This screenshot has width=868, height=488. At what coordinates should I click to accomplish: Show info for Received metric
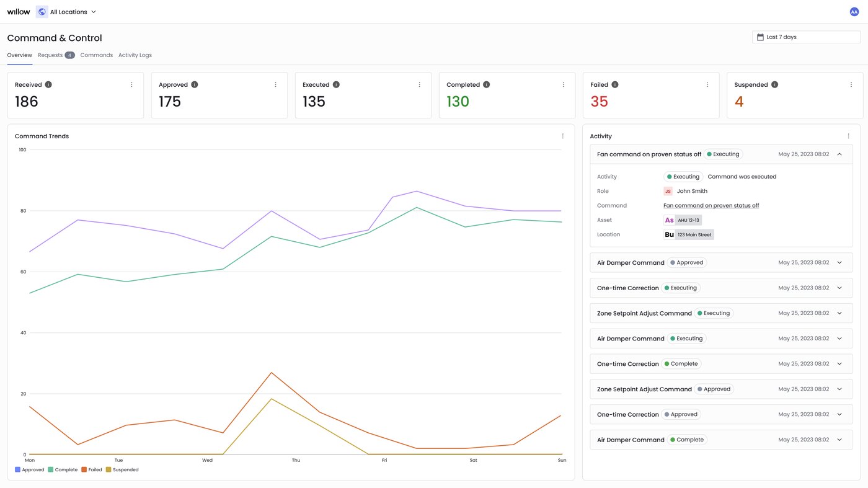coord(48,84)
